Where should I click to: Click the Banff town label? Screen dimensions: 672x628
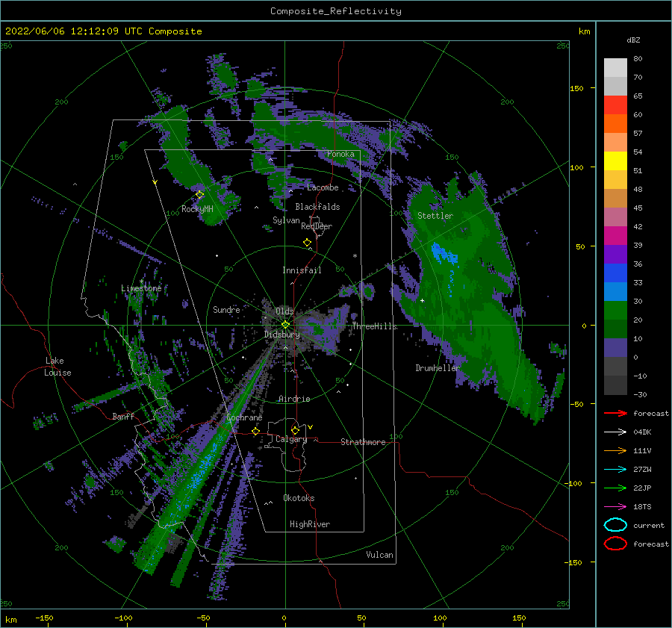123,416
